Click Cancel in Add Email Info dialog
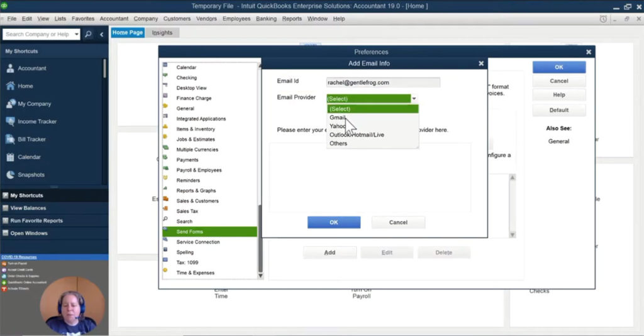Screen dimensions: 644x336 click(398, 222)
